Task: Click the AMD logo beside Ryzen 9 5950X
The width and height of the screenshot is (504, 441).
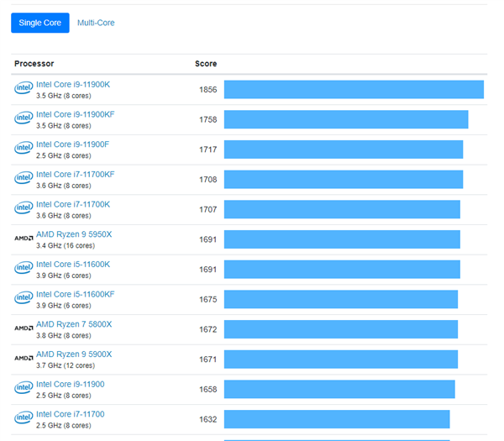Action: point(24,239)
